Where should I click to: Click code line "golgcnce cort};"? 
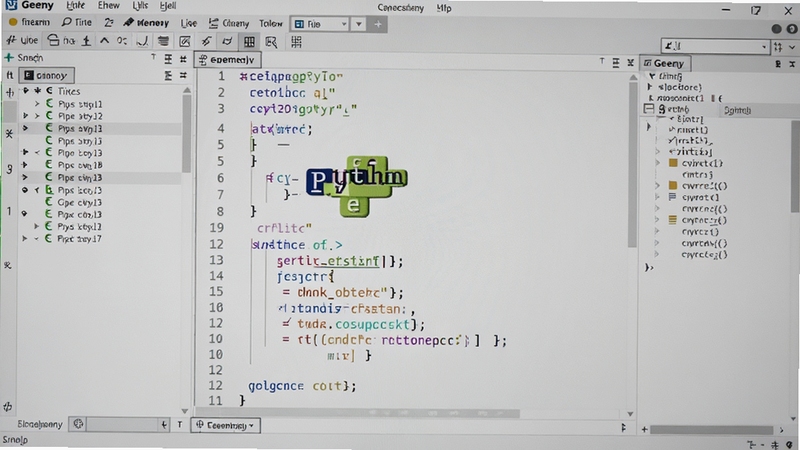point(302,386)
